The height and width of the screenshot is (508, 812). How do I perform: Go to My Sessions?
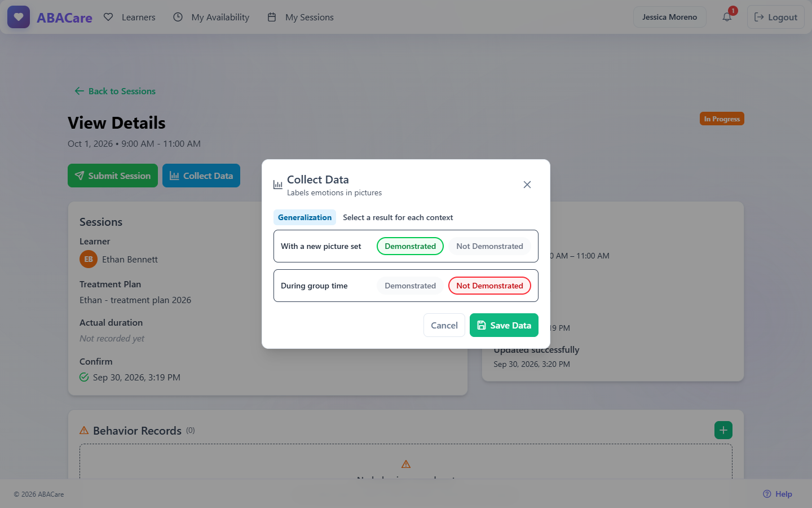pos(300,17)
